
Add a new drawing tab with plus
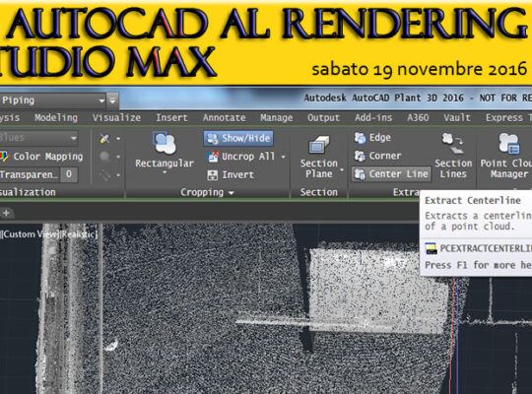click(x=6, y=213)
